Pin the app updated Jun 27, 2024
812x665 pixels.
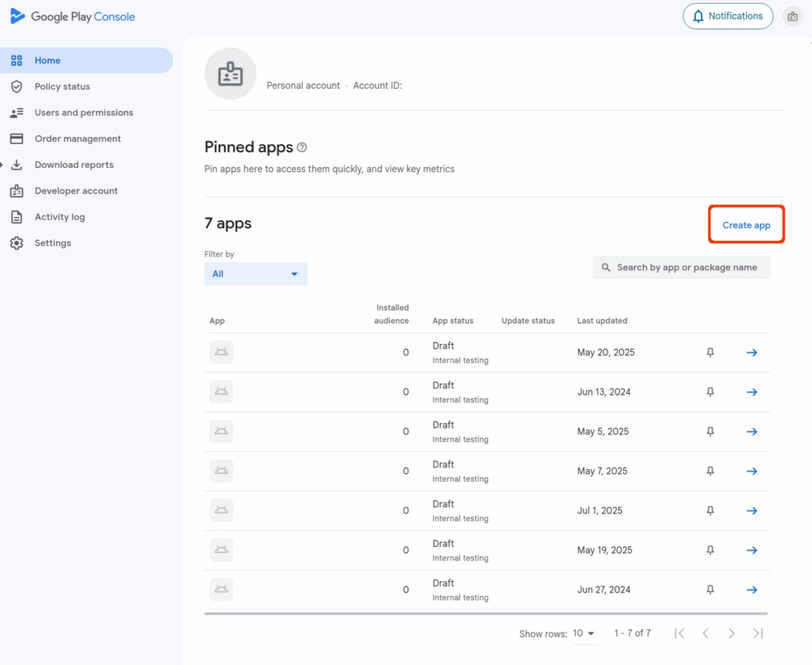click(x=710, y=590)
